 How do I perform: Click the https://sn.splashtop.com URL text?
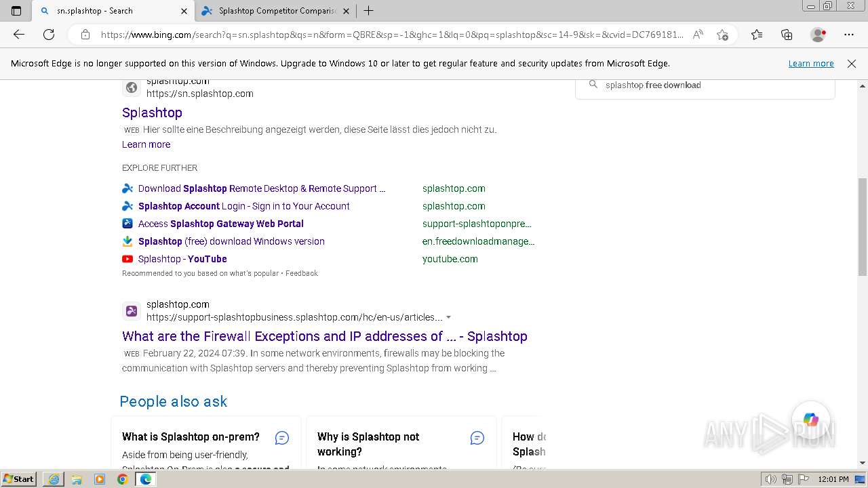coord(200,94)
